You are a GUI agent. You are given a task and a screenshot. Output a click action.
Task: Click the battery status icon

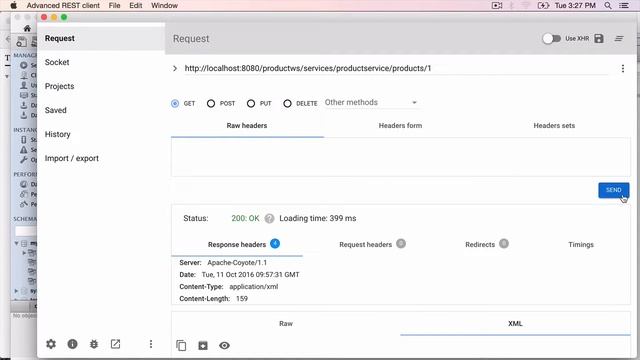pyautogui.click(x=543, y=5)
